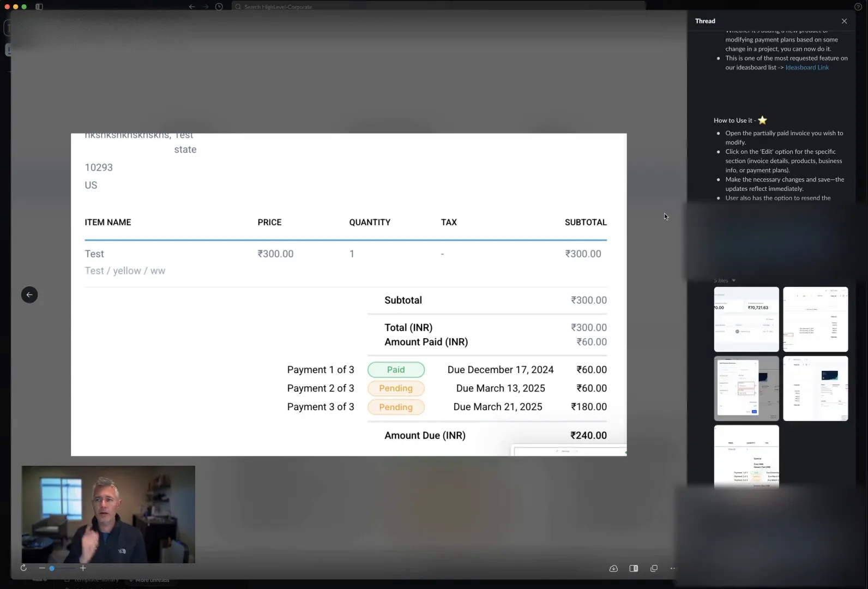Click 'Due March 21, 2025' text
The image size is (868, 589).
(x=498, y=407)
